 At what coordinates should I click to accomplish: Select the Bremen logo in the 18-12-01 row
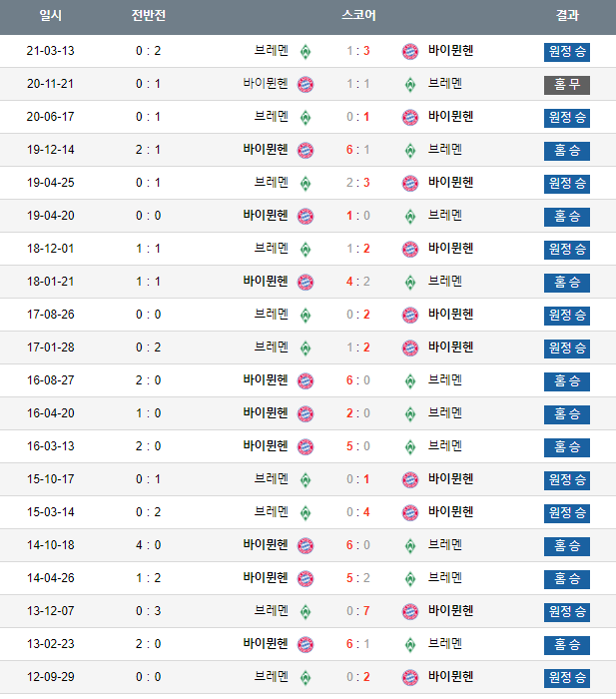tap(306, 249)
